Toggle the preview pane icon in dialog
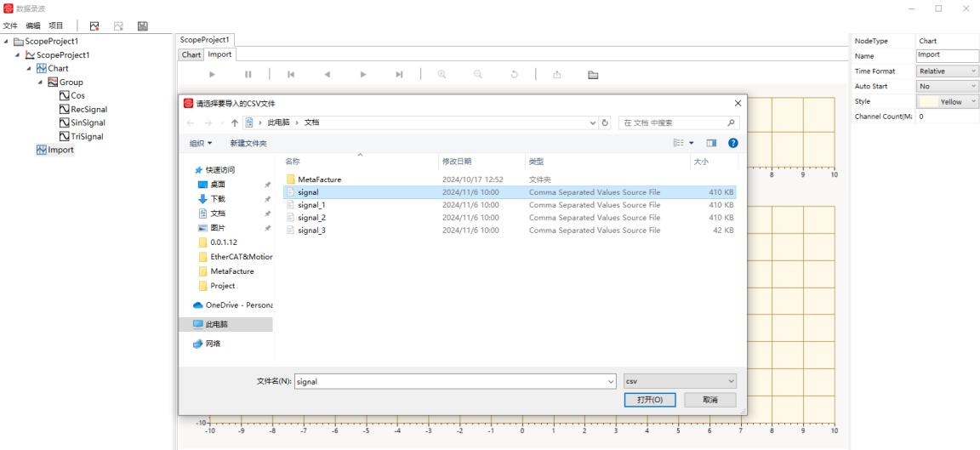Viewport: 980px width, 450px height. (711, 143)
